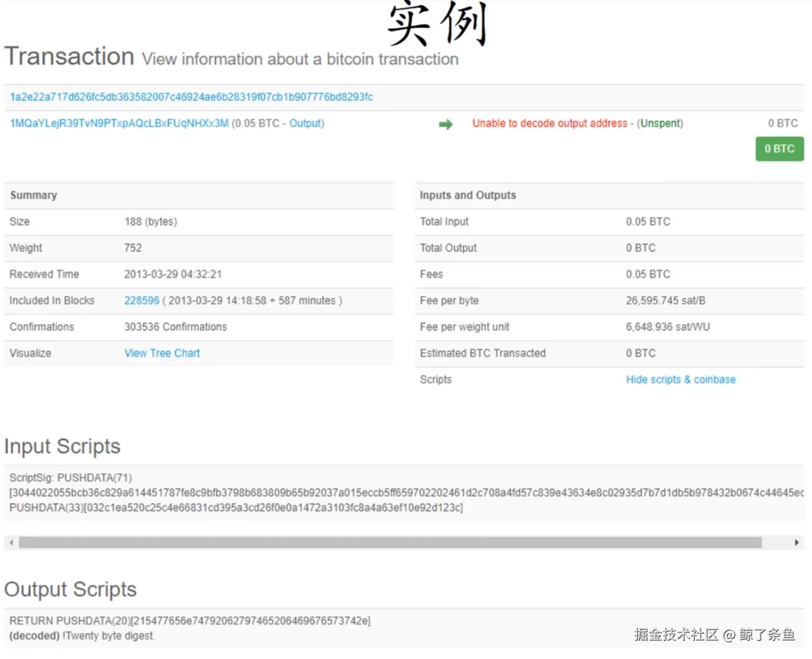Select Total Output 0 BTC value
Screen dimensions: 812x659
641,248
